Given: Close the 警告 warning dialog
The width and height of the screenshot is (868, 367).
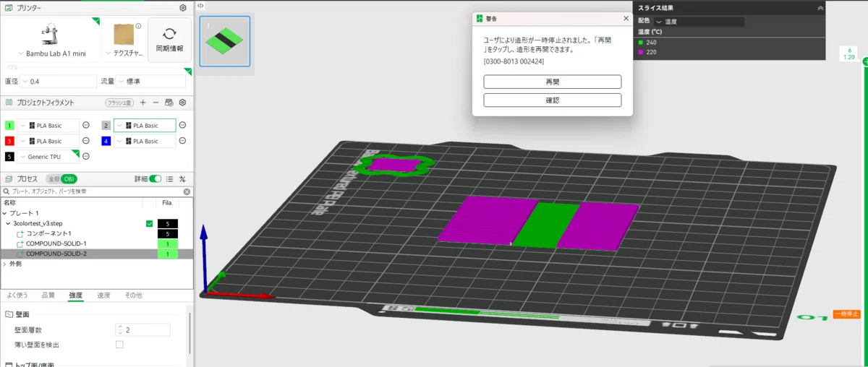Looking at the screenshot, I should (626, 18).
